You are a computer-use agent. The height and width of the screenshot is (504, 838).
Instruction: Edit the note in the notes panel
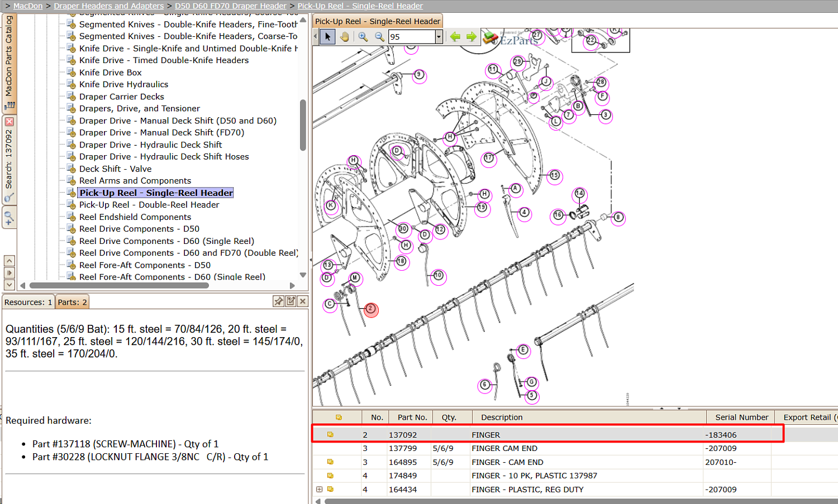click(x=291, y=301)
